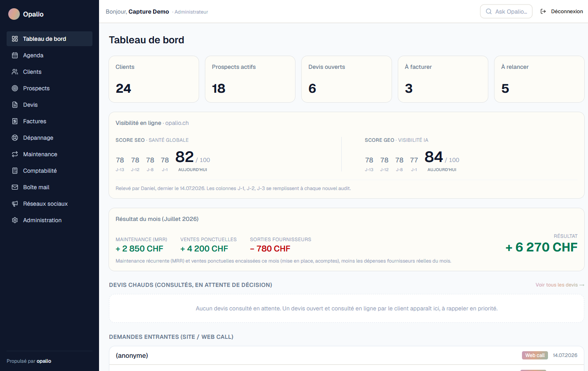
Task: Click the Résultat du mois (Juillet 2026) title
Action: click(157, 219)
